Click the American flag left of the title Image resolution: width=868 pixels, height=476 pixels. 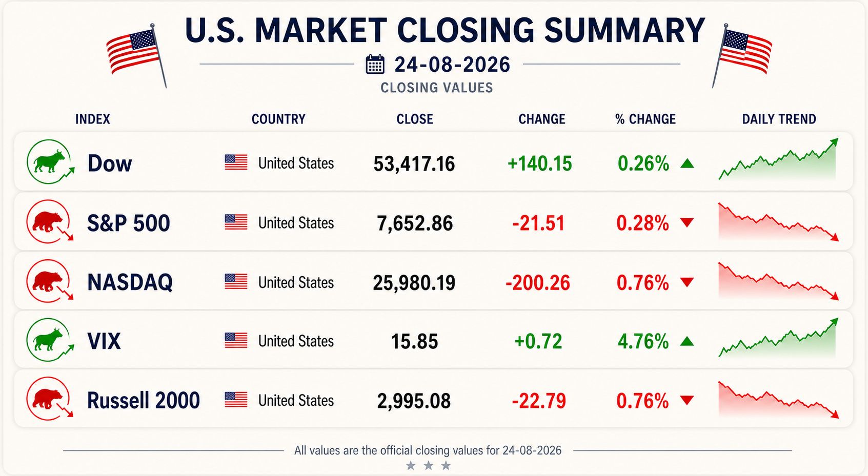click(136, 55)
